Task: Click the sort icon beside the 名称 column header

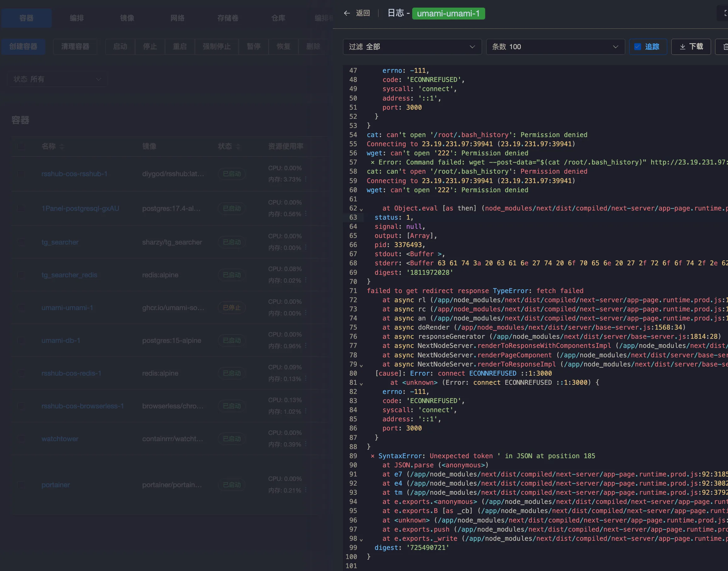Action: [x=62, y=147]
